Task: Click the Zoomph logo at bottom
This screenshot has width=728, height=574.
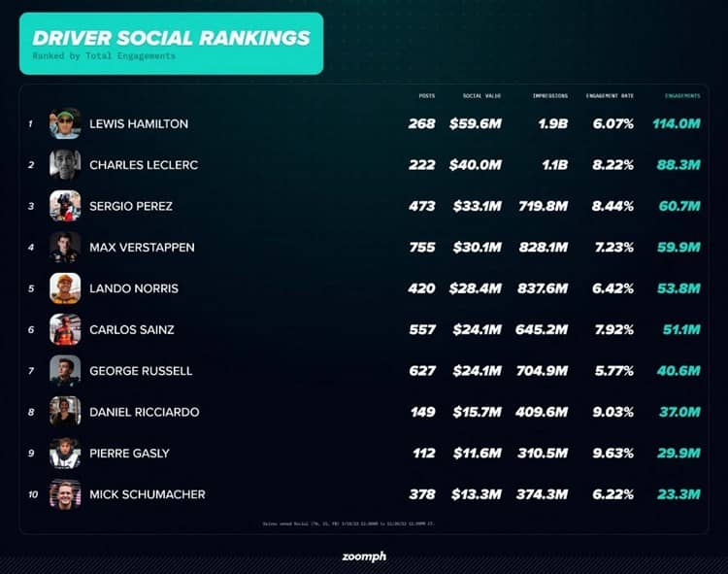Action: [364, 557]
